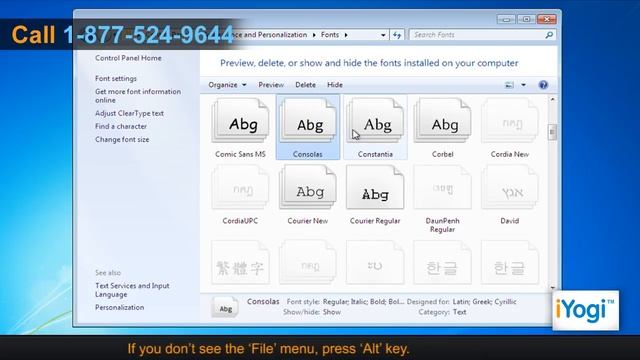Open the address bar history dropdown
Image resolution: width=640 pixels, height=360 pixels.
pyautogui.click(x=383, y=35)
